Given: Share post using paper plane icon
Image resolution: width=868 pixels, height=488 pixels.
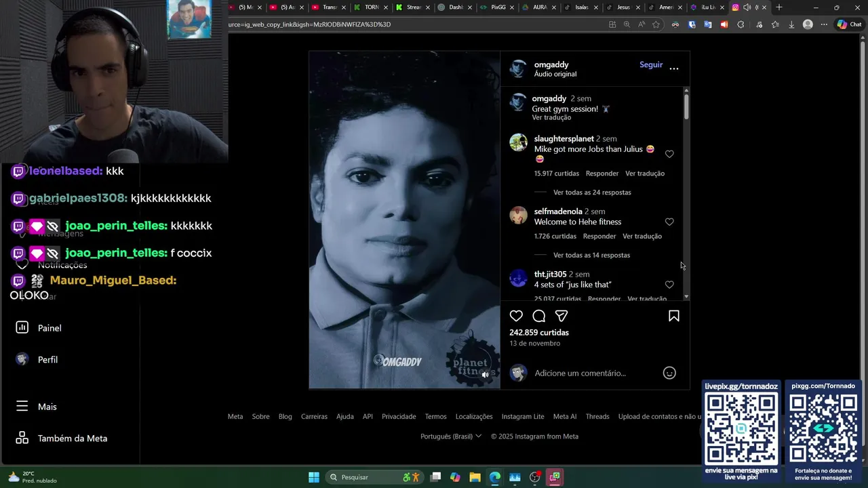Looking at the screenshot, I should click(x=561, y=316).
